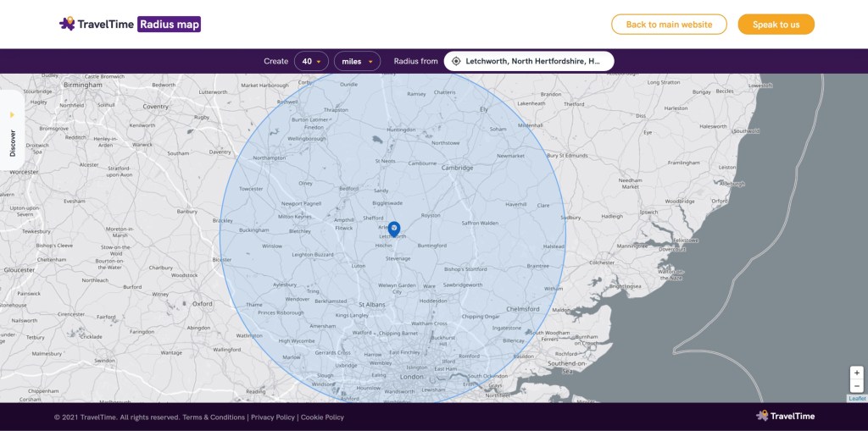This screenshot has width=868, height=431.
Task: Click the yellow arrow on Discover panel
Action: (x=12, y=114)
